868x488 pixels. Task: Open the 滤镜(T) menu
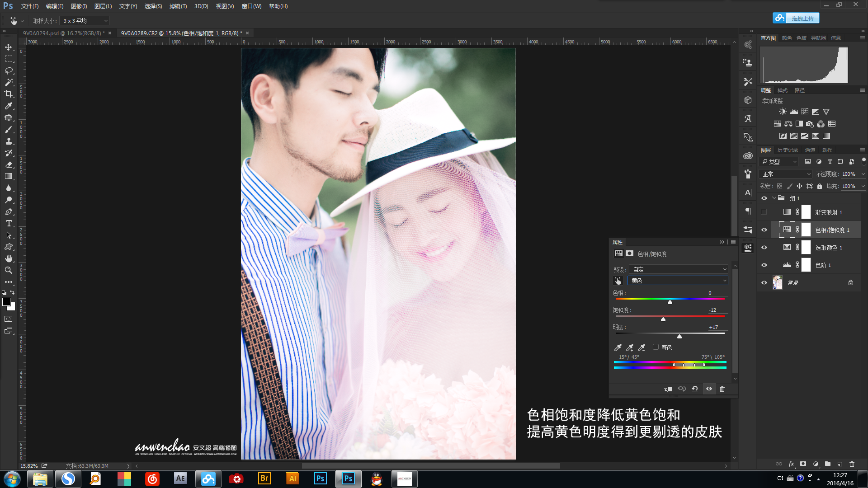(x=178, y=6)
